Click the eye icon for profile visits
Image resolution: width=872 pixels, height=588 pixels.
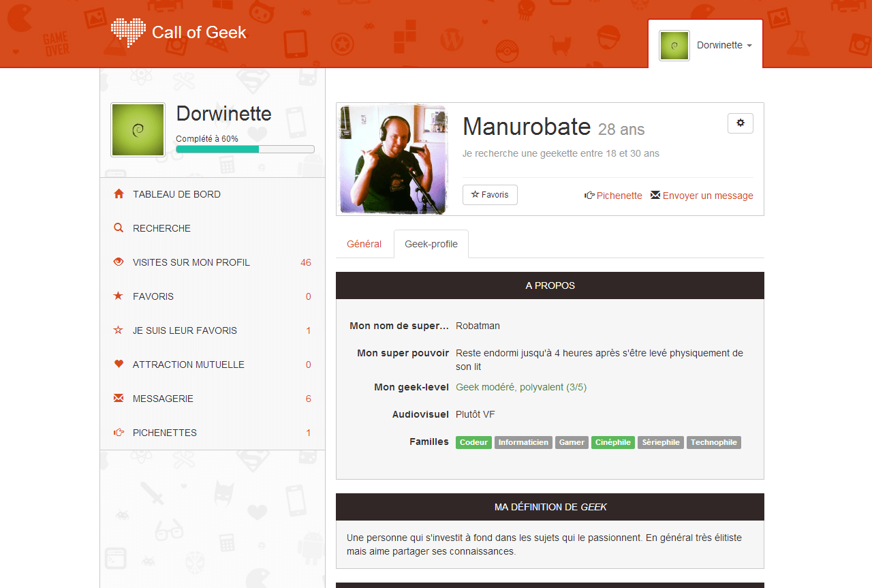(x=119, y=262)
